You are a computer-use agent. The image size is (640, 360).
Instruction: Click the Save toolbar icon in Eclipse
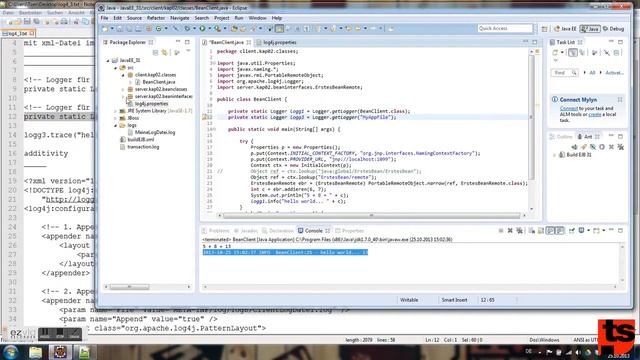[120, 29]
